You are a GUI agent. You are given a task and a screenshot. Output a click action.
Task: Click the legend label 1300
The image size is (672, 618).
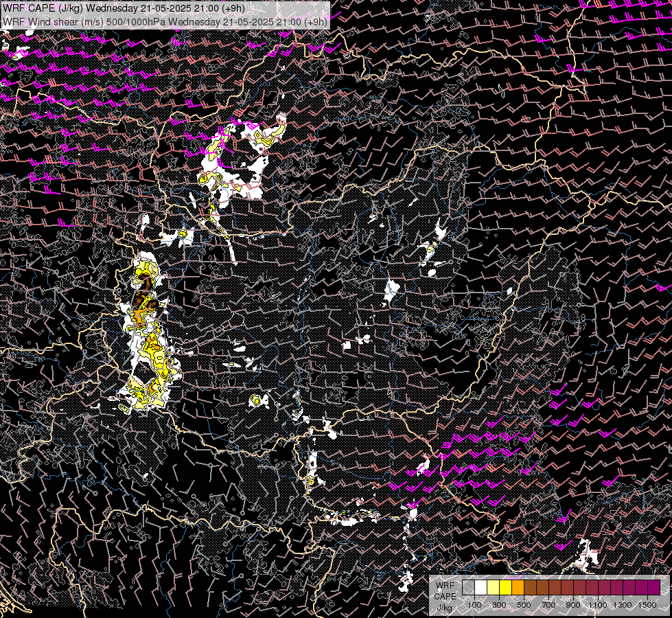623,605
